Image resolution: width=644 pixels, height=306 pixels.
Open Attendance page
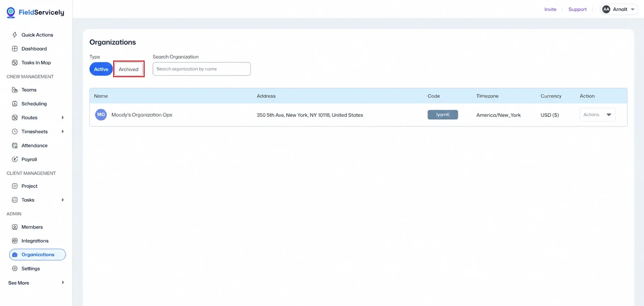tap(34, 145)
